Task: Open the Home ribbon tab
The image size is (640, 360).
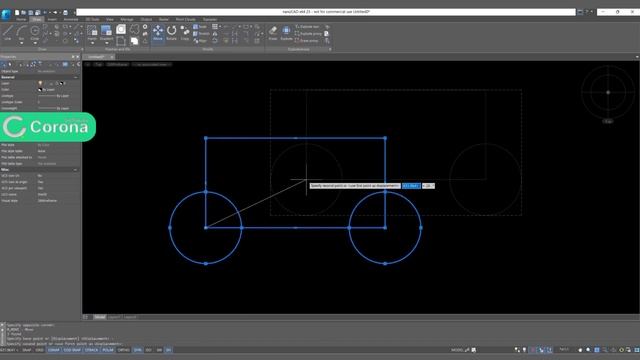Action: point(21,19)
